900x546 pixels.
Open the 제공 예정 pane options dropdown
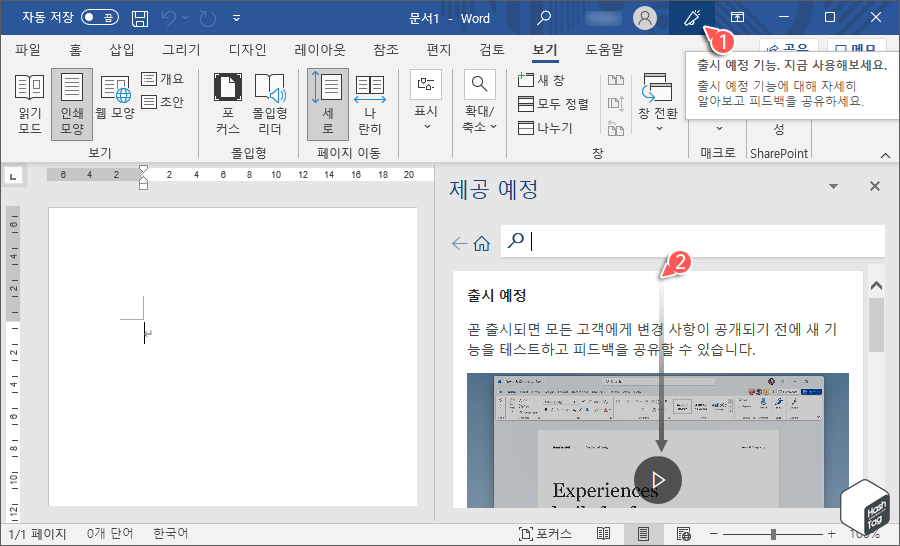click(x=833, y=186)
